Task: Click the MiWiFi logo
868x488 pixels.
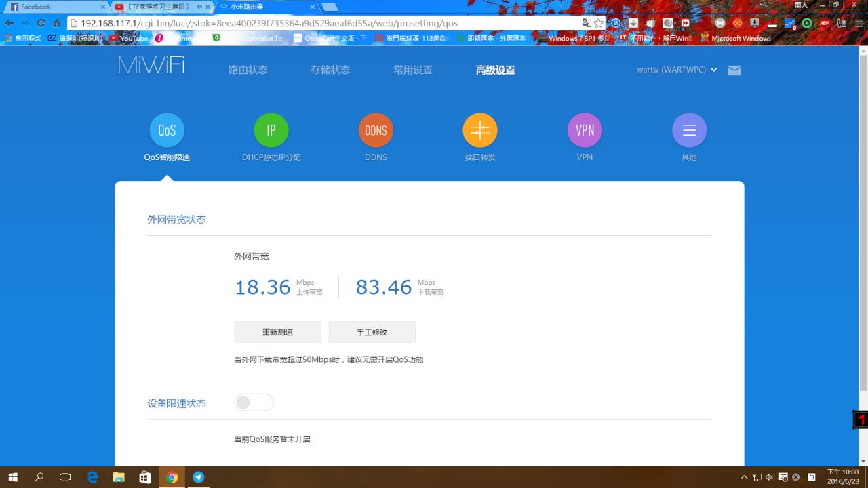Action: tap(151, 66)
